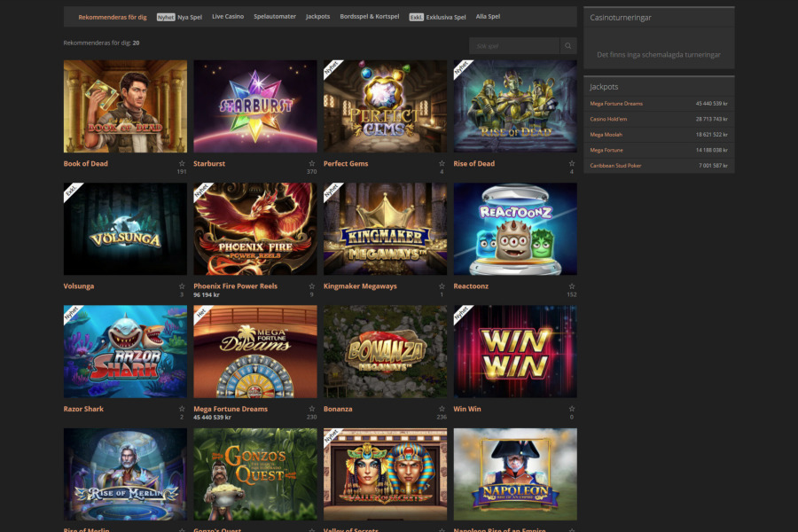Open the Book of Dead game thumbnail
This screenshot has height=532, width=798.
125,106
